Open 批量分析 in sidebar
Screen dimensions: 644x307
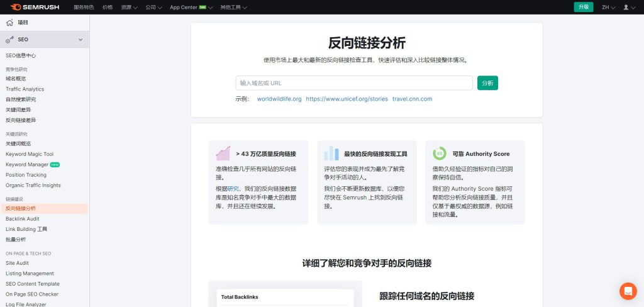tap(16, 240)
